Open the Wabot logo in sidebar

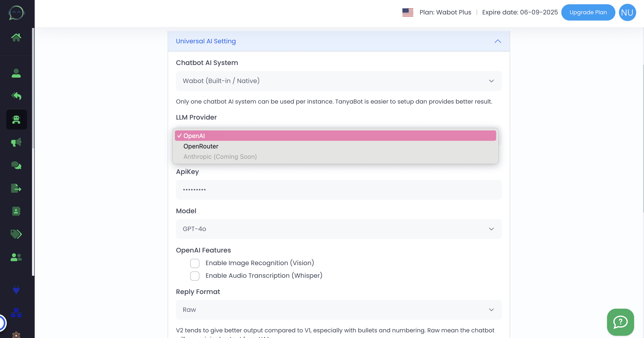pos(16,13)
